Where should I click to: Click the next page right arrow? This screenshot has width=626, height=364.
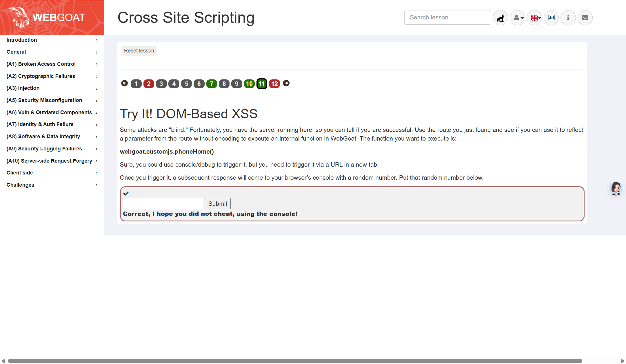click(x=286, y=83)
